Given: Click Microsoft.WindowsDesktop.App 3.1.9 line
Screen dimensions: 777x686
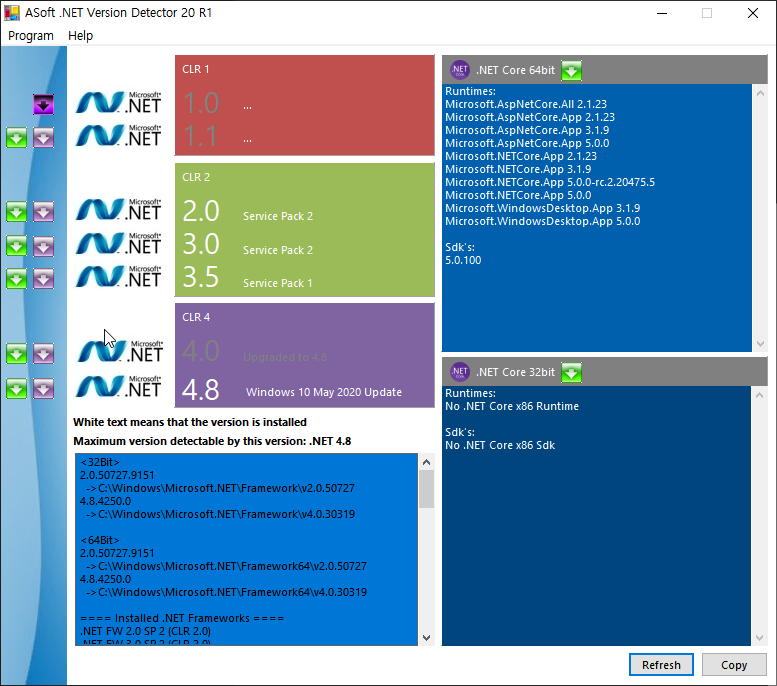Looking at the screenshot, I should (543, 208).
